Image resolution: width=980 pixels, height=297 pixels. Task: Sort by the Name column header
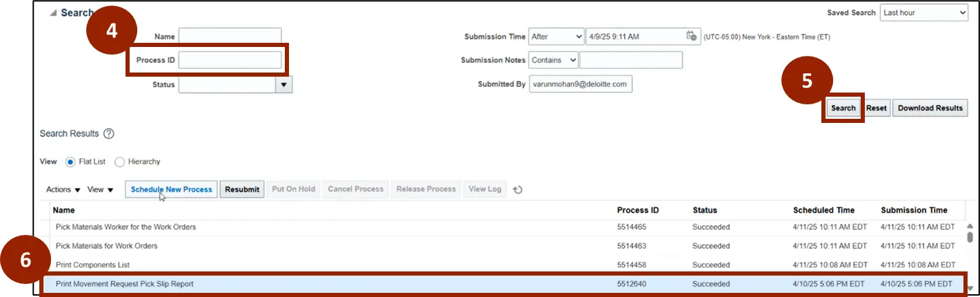[65, 210]
